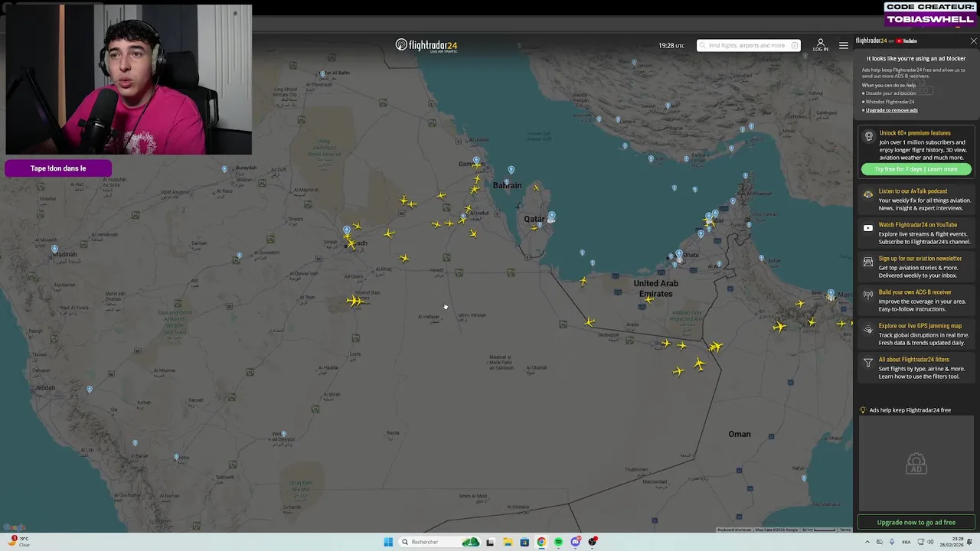
Task: Click the AvTalk podcast icon
Action: click(x=867, y=194)
